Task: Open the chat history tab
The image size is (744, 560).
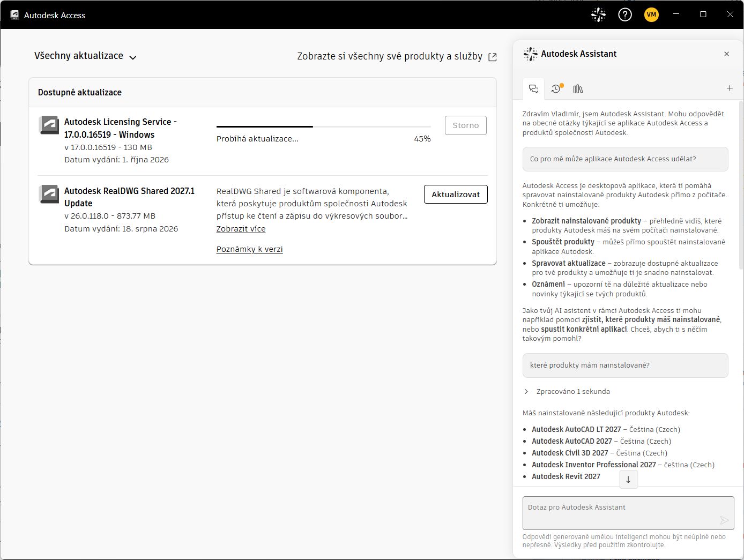Action: pos(556,89)
